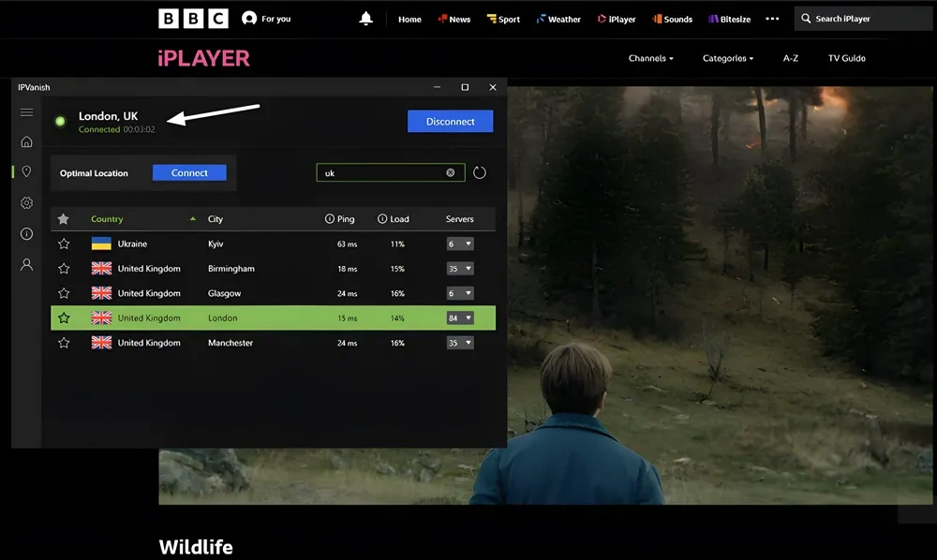Open BBC Sounds section
Viewport: 937px width, 560px height.
pos(672,19)
